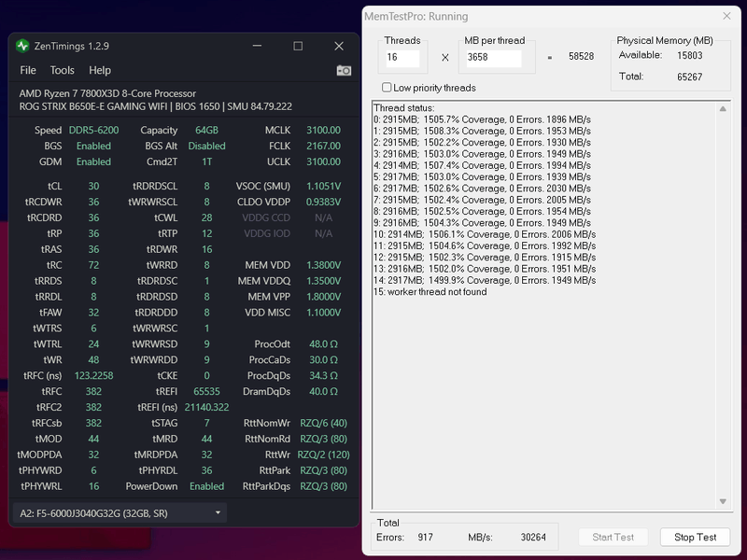Click the tCL value 30

point(94,186)
